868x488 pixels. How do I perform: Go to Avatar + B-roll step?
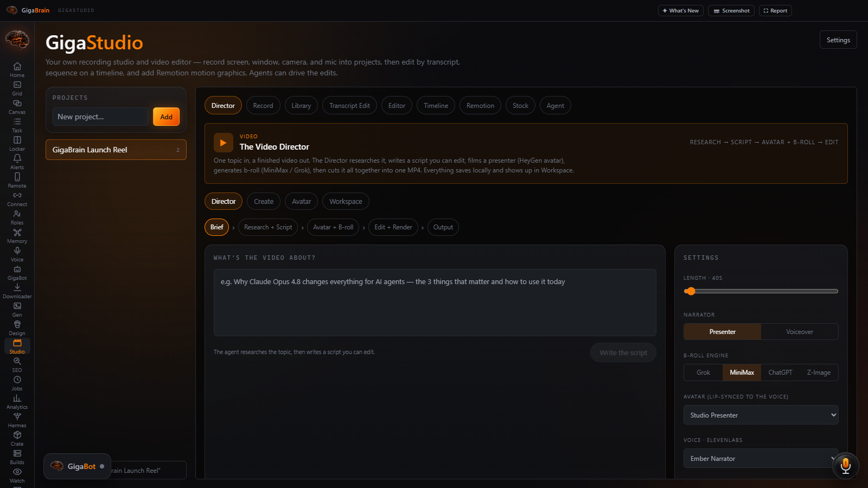pos(333,227)
